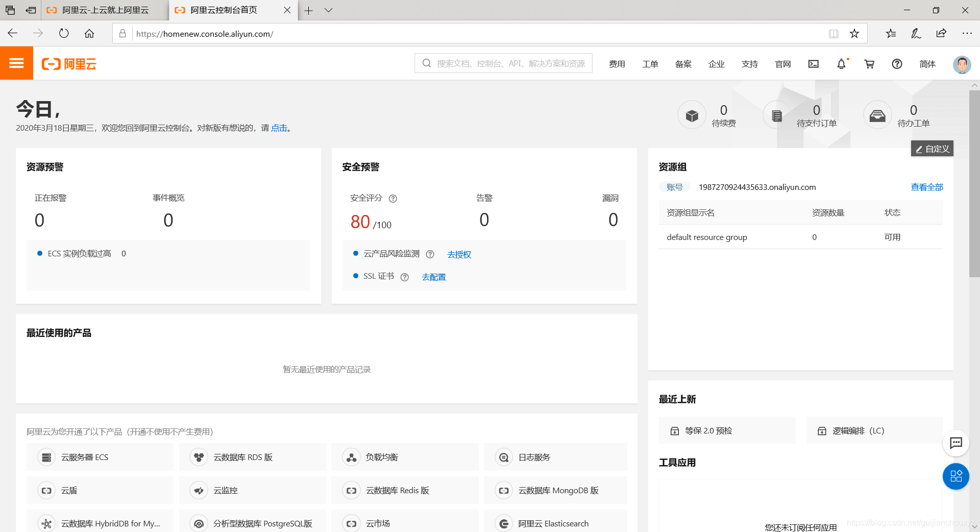The image size is (980, 532).
Task: Open the 备案 menu
Action: [x=683, y=64]
